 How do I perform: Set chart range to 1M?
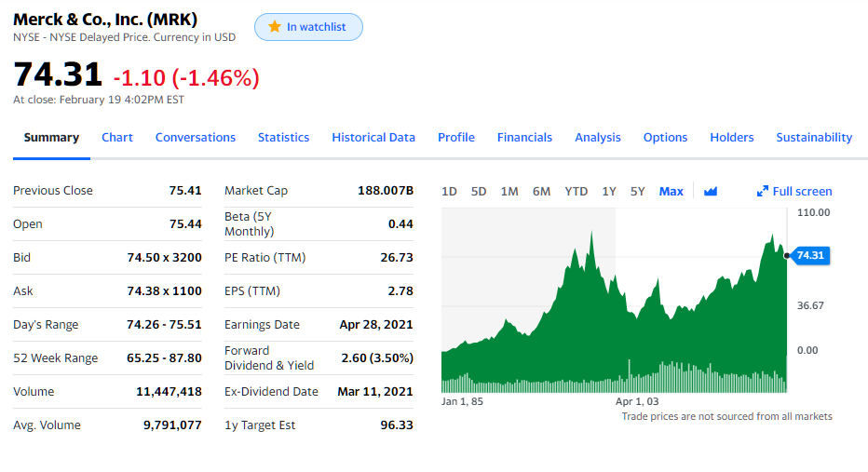click(509, 192)
